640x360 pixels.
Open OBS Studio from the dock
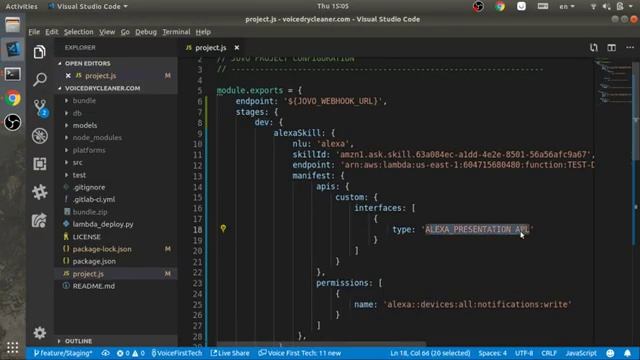(13, 122)
